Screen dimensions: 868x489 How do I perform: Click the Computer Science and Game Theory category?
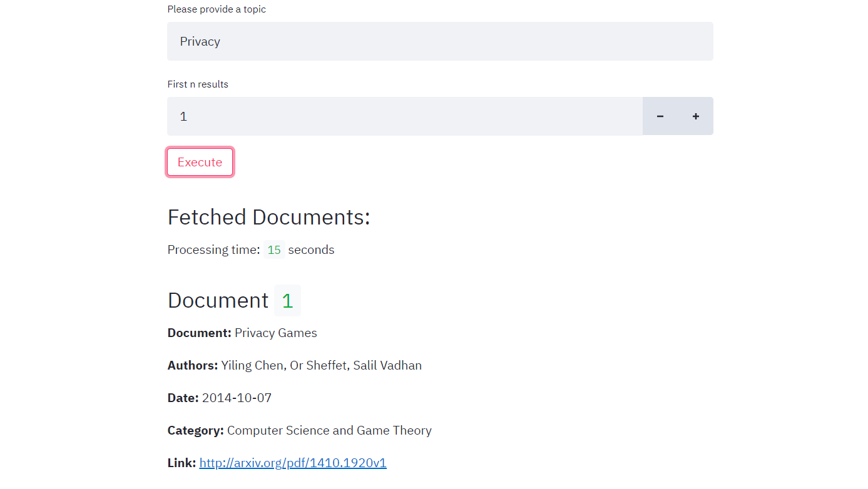(x=329, y=430)
